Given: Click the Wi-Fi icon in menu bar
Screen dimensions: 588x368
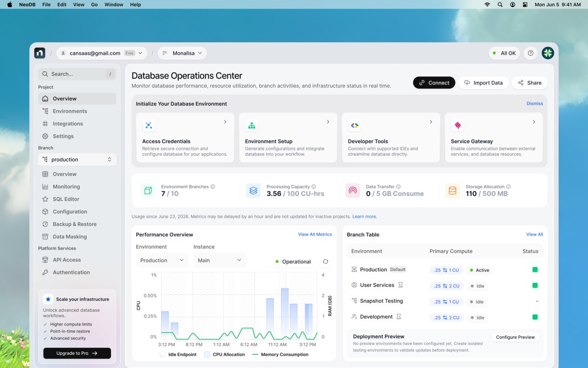Looking at the screenshot, I should [487, 4].
